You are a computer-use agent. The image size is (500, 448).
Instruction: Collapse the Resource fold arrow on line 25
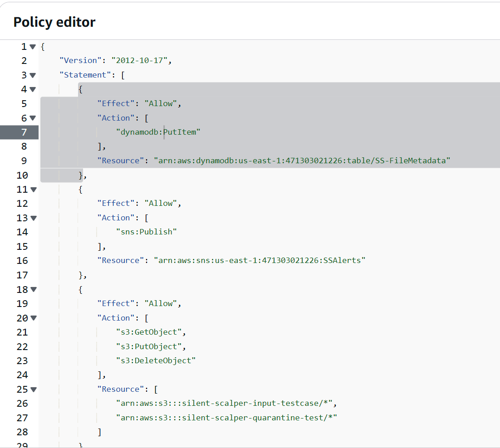pyautogui.click(x=34, y=390)
